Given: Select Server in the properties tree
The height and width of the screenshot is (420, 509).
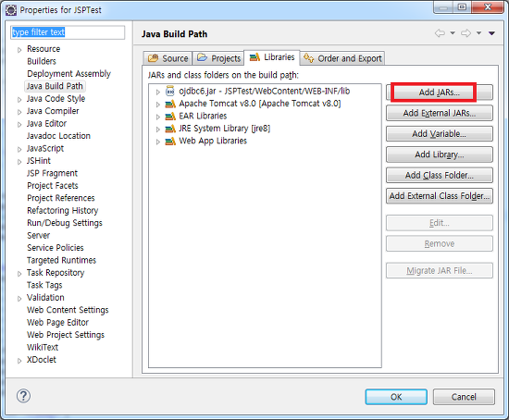Looking at the screenshot, I should [x=39, y=235].
